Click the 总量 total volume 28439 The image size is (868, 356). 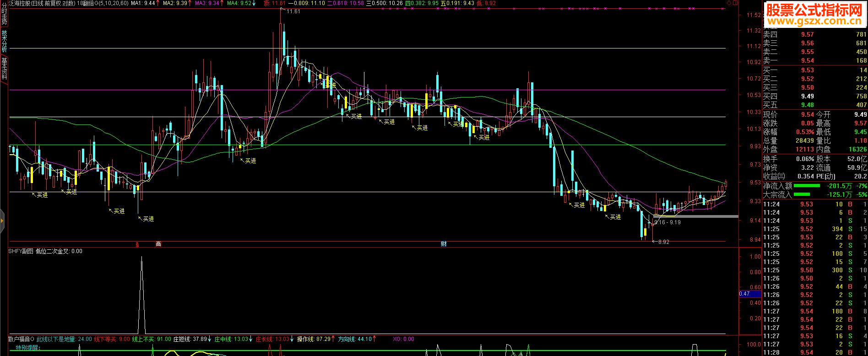click(804, 140)
